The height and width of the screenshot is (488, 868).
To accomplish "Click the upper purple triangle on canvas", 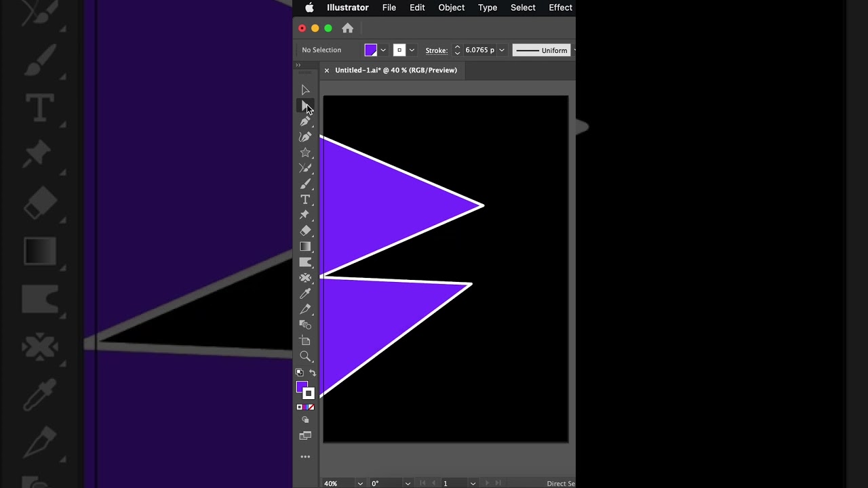I will pos(380,205).
